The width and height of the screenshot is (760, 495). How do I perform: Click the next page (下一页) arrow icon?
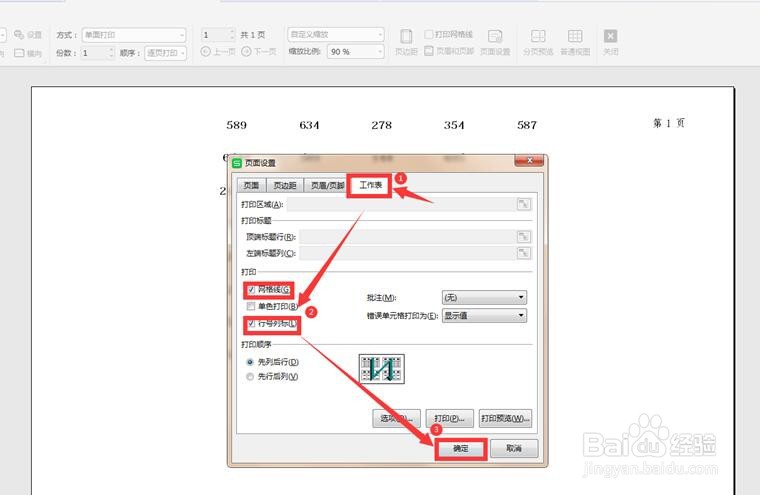point(246,51)
